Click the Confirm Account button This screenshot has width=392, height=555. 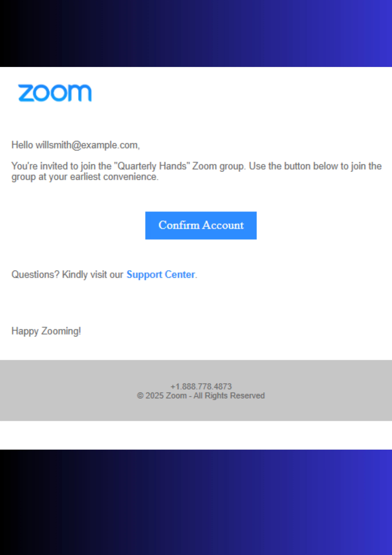[x=201, y=225]
